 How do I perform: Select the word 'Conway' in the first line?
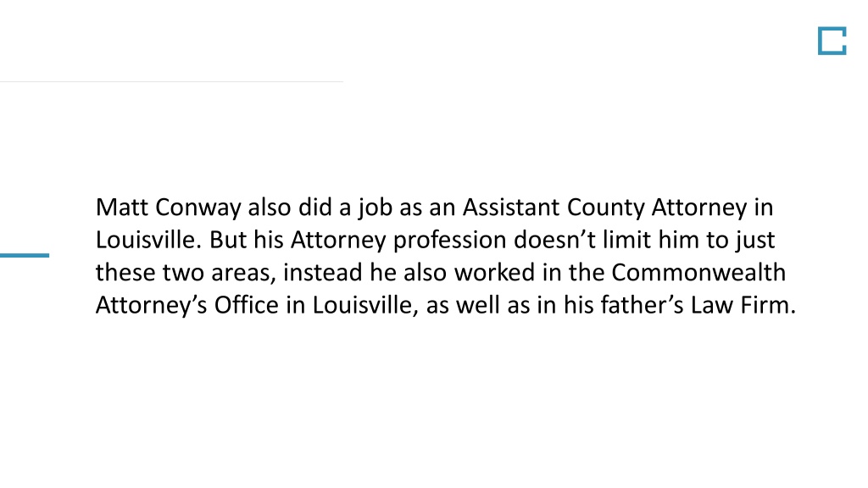point(198,208)
